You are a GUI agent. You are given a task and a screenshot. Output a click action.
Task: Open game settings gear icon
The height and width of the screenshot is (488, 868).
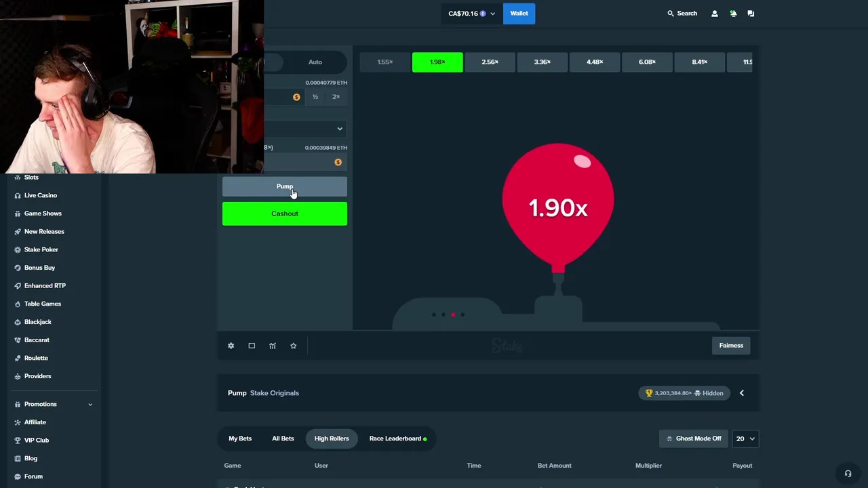pyautogui.click(x=231, y=346)
